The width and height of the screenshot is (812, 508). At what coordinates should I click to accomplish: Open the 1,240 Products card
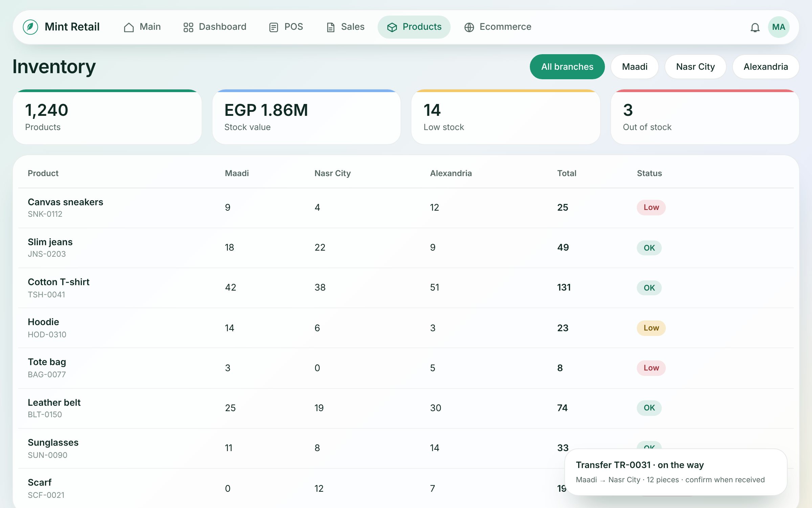point(107,117)
